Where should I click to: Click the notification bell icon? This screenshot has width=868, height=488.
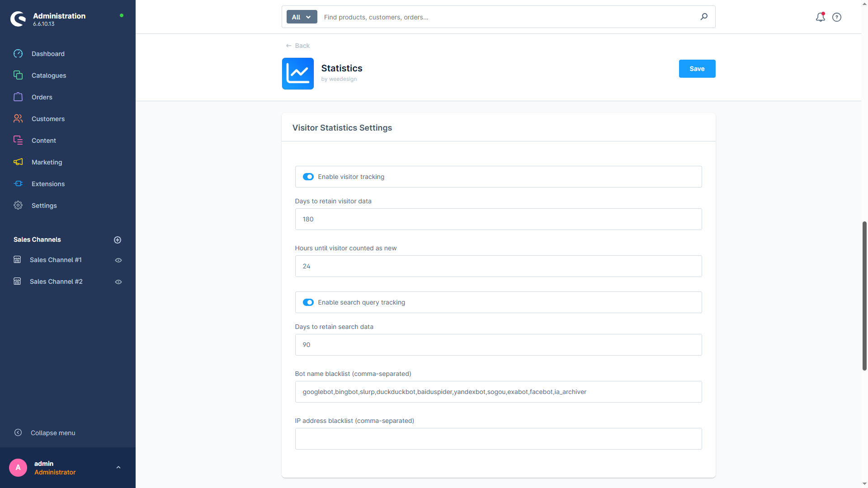[821, 17]
